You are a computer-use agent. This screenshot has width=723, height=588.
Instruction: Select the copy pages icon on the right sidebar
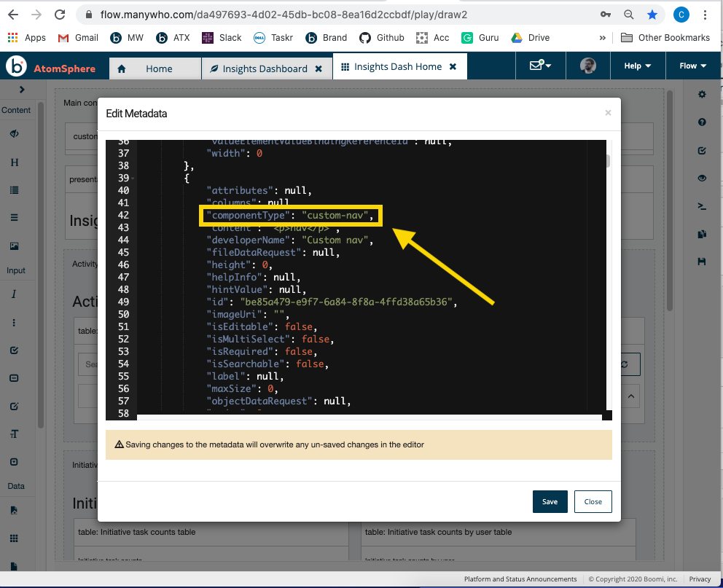pos(702,234)
